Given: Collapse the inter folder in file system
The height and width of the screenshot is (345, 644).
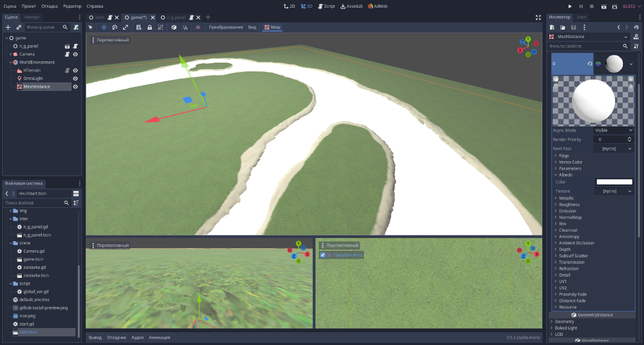Looking at the screenshot, I should 11,219.
